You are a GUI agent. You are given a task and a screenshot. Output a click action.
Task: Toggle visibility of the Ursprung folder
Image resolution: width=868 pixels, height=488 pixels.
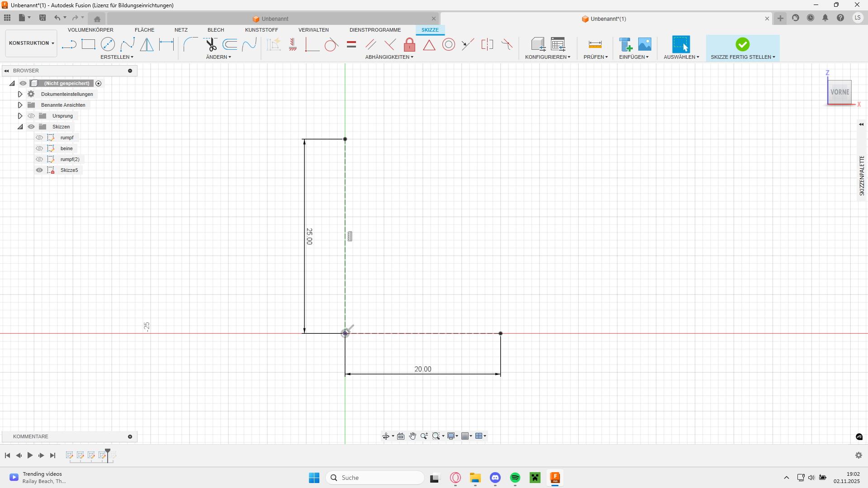point(31,116)
